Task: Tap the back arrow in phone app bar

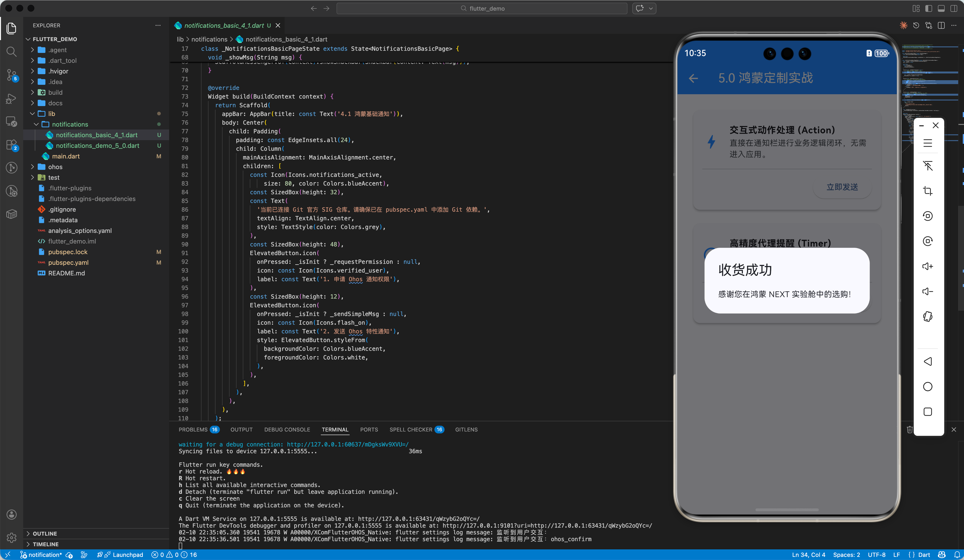Action: (x=693, y=79)
